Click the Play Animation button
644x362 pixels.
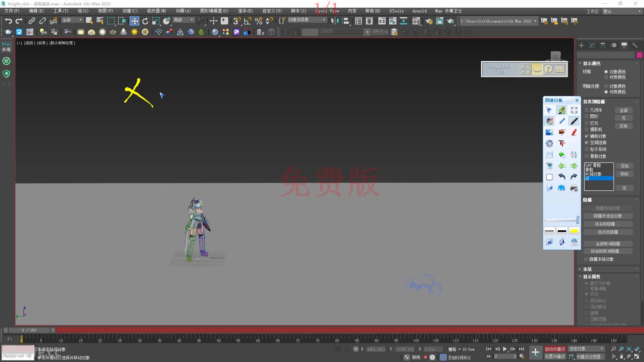[505, 349]
